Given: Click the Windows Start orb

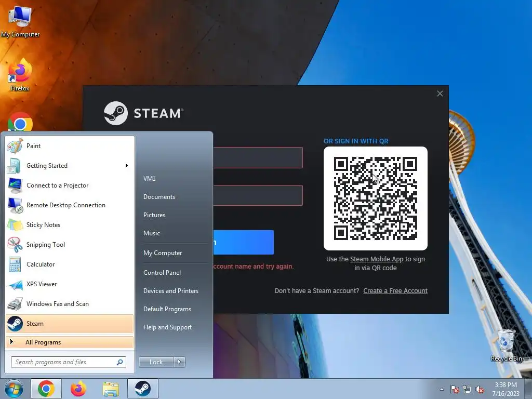Looking at the screenshot, I should [x=14, y=389].
